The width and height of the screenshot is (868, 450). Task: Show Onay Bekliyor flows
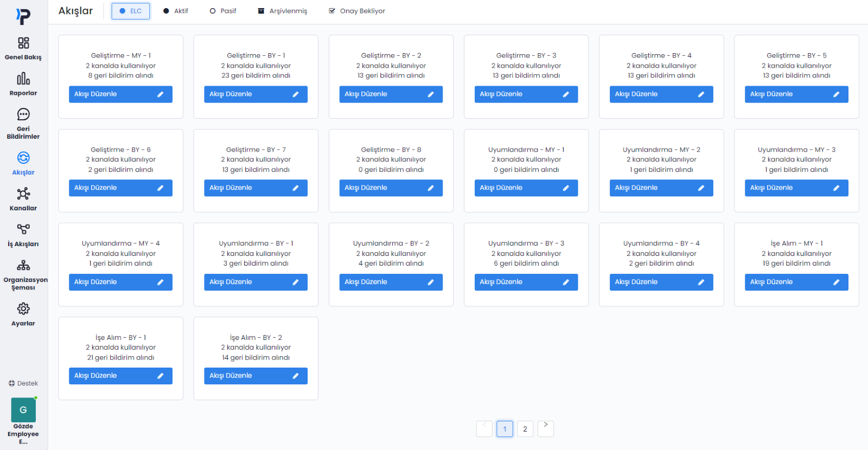click(x=356, y=11)
